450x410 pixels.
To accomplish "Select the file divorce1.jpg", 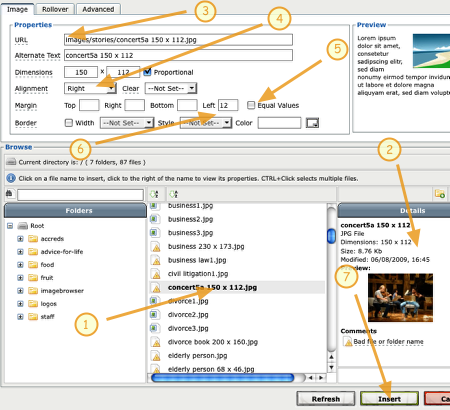I will (188, 301).
